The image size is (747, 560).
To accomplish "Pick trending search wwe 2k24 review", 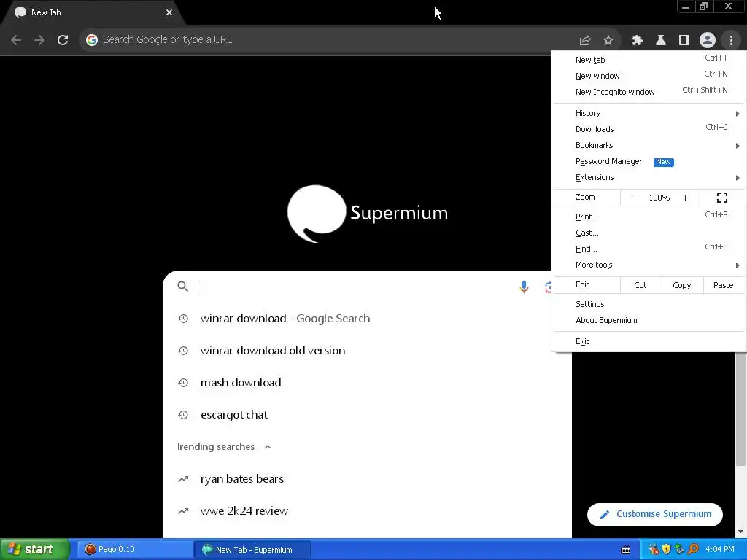I will [367, 511].
